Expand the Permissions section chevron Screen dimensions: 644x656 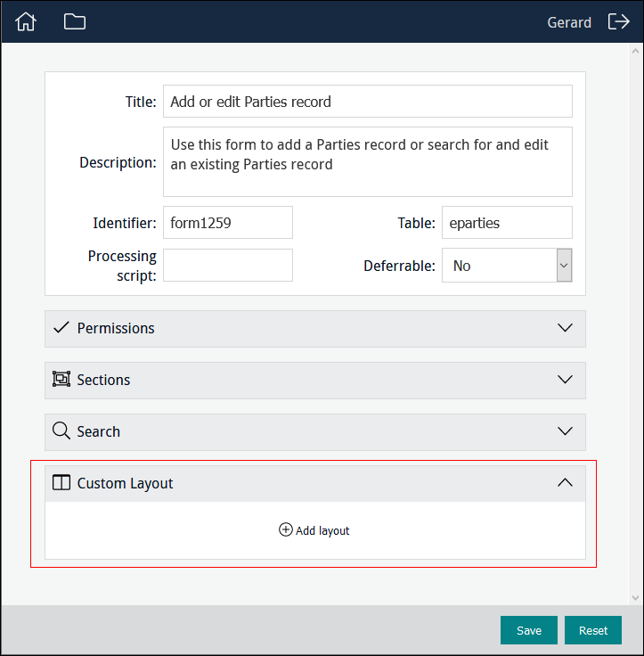[565, 328]
